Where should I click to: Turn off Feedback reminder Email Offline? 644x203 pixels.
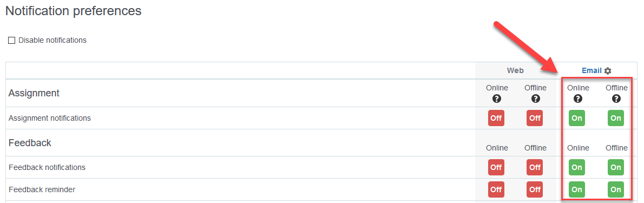pyautogui.click(x=616, y=189)
